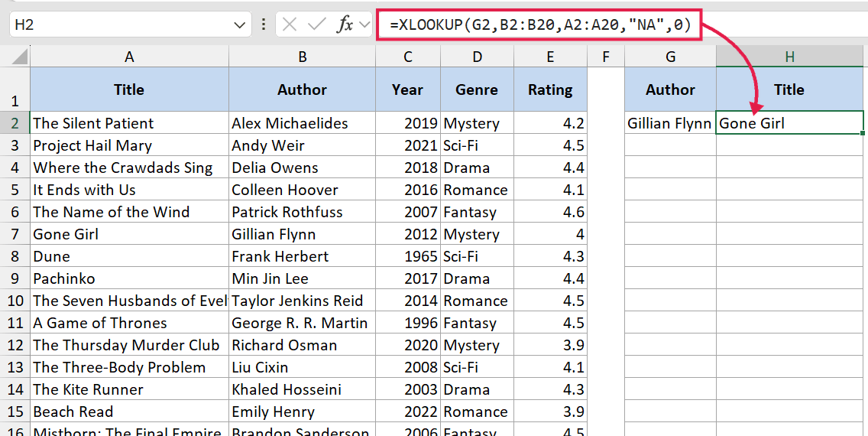Select 'Gillian Flynn' in column B
Image resolution: width=868 pixels, height=436 pixels.
(303, 234)
